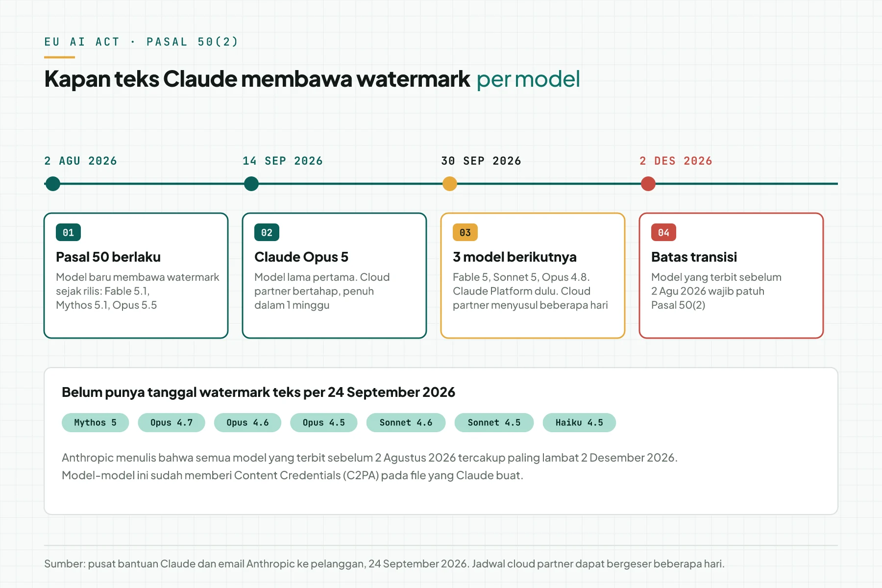Image resolution: width=882 pixels, height=588 pixels.
Task: Click 'Belum punya tanggal watermark teks' heading
Action: [x=258, y=392]
